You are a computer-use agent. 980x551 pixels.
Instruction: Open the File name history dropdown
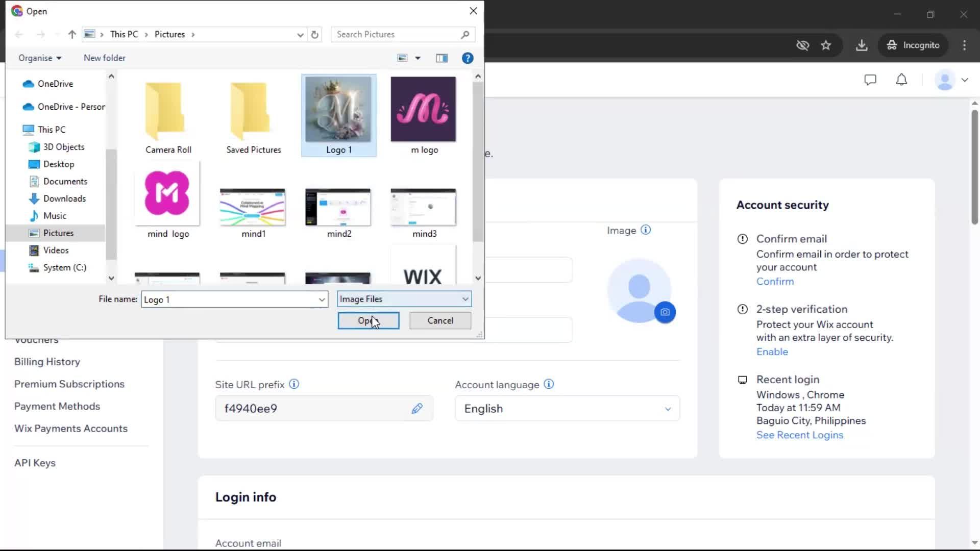(322, 299)
